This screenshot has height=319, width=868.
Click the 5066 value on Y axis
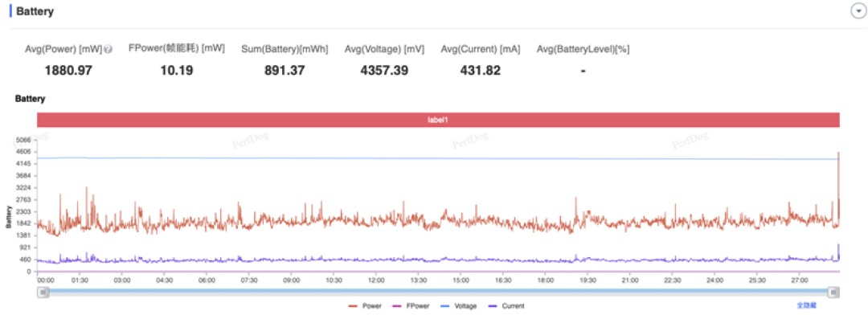point(24,140)
